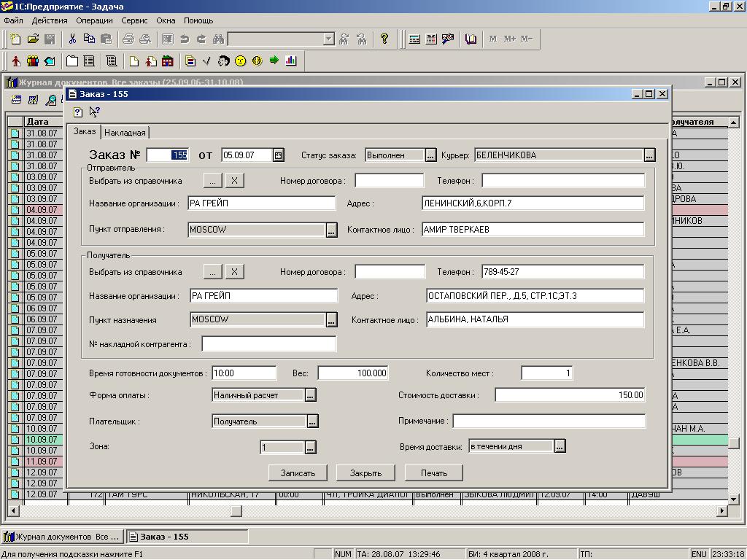Click the scissors Cut icon in toolbar
Screen dimensions: 747x560
[72, 39]
